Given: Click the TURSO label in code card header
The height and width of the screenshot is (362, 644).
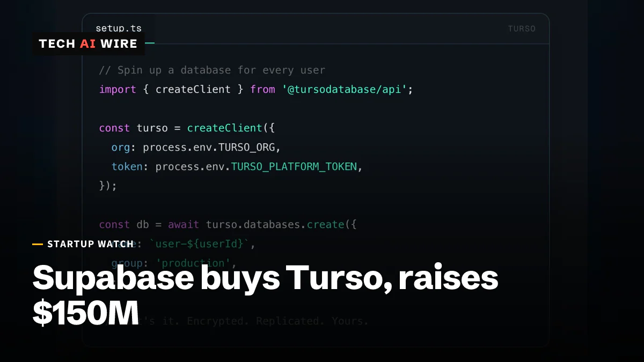Looking at the screenshot, I should coord(522,29).
